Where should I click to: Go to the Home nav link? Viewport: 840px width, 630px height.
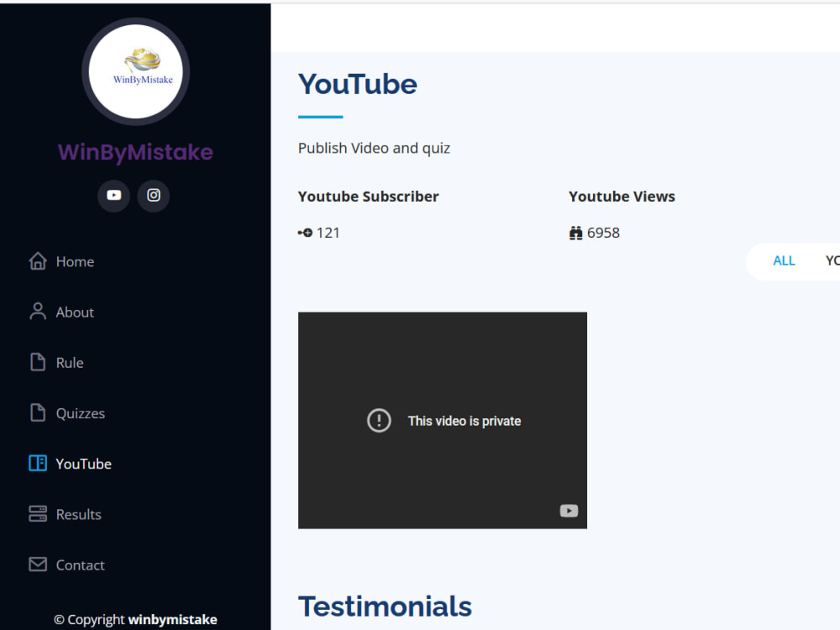point(75,261)
